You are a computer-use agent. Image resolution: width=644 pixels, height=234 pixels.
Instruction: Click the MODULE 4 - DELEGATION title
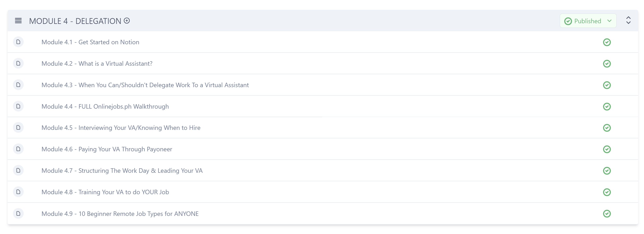coord(75,21)
